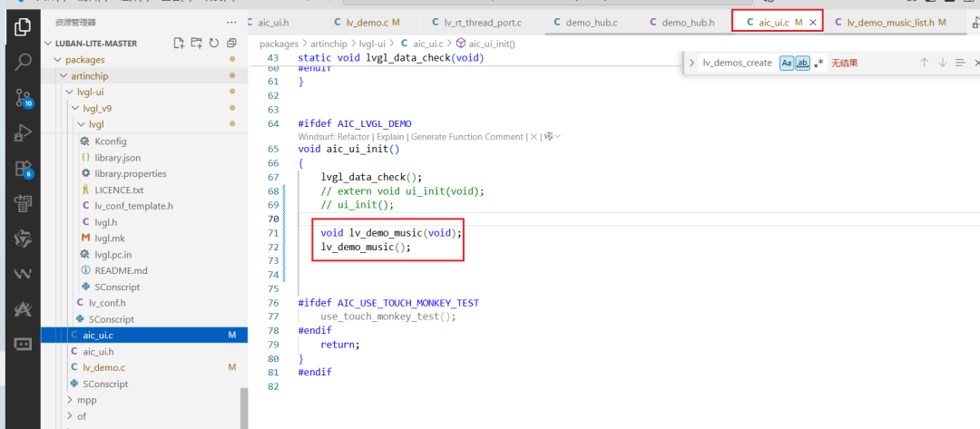Click the New Folder icon in explorer
The image size is (980, 429).
(x=197, y=44)
